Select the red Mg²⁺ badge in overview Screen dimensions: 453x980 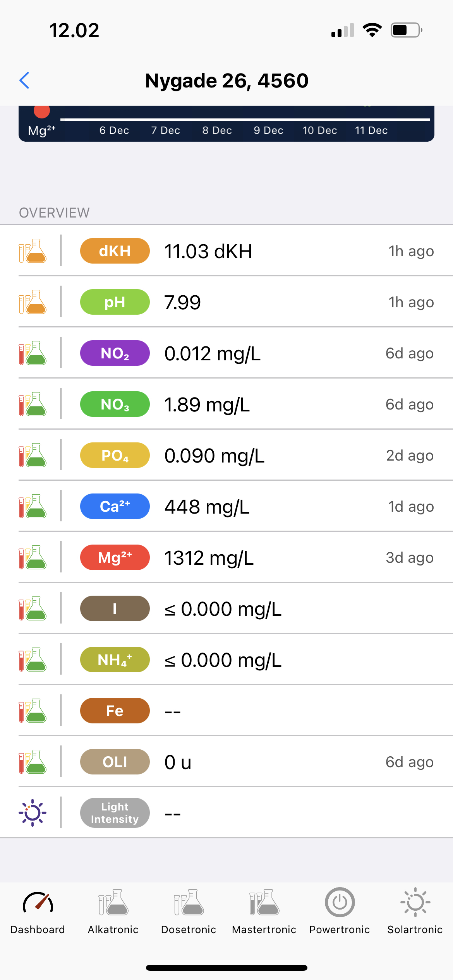pyautogui.click(x=115, y=557)
